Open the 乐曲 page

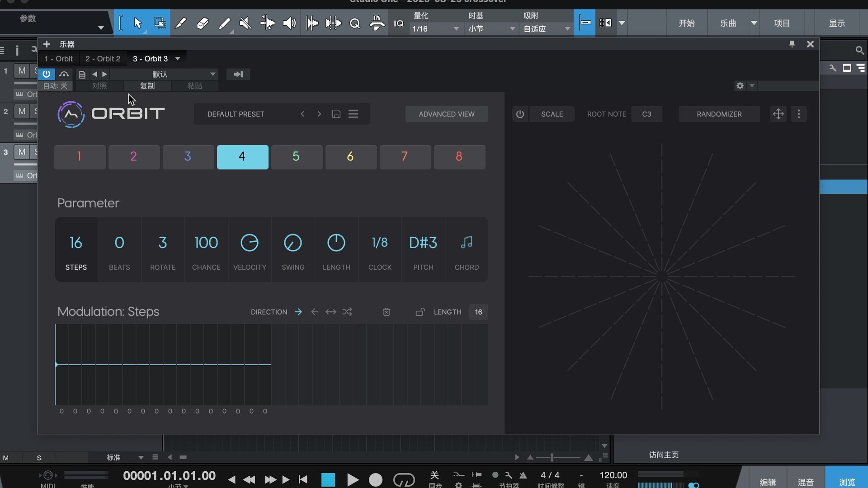click(x=728, y=23)
